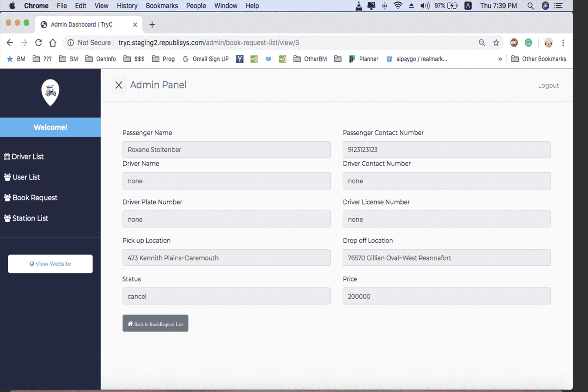Image resolution: width=588 pixels, height=392 pixels.
Task: Close the Admin Panel with X icon
Action: (x=118, y=85)
